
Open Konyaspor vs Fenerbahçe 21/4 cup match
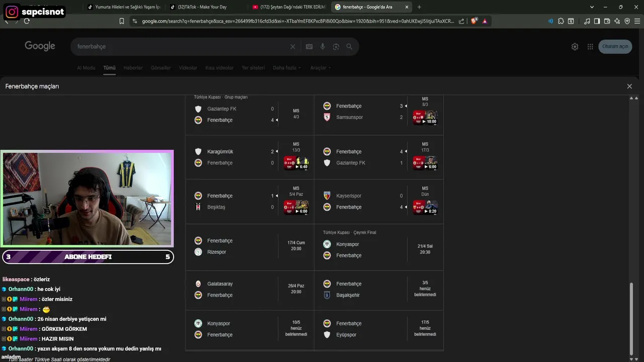[x=379, y=246]
